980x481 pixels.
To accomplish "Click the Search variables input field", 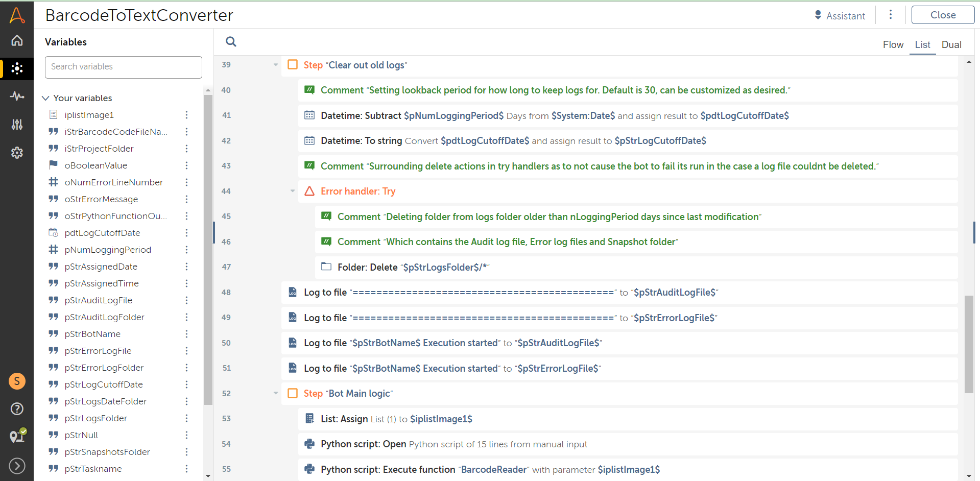I will pos(124,67).
